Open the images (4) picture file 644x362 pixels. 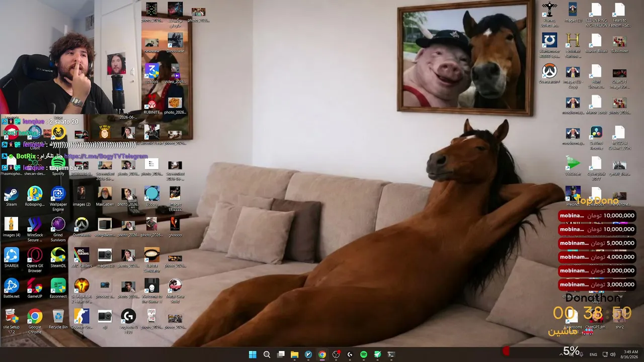point(11,227)
